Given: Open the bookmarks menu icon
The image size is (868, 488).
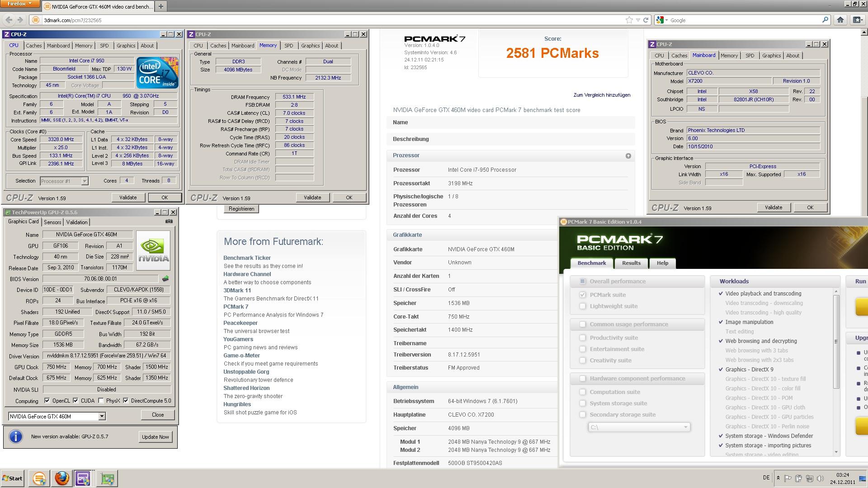Looking at the screenshot, I should (x=857, y=20).
